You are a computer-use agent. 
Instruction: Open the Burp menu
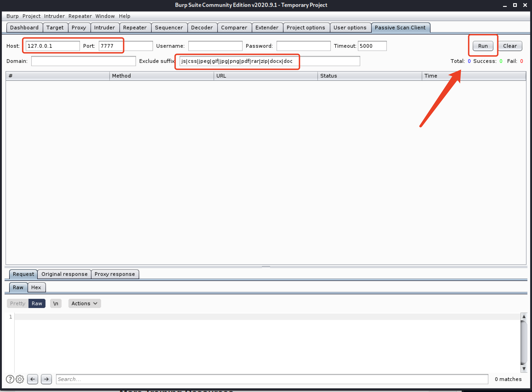point(12,16)
